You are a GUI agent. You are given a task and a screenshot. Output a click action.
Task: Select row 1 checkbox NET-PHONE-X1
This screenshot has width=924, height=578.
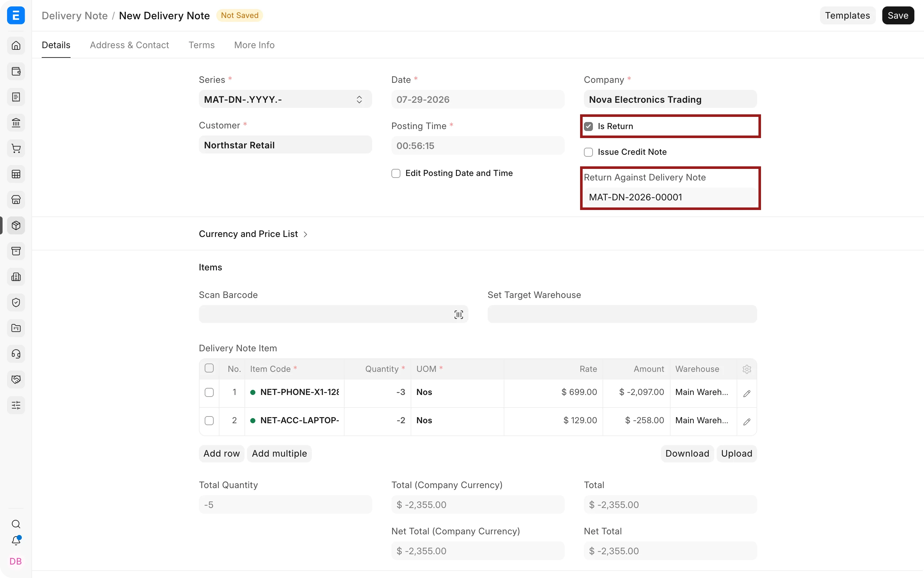coord(209,393)
